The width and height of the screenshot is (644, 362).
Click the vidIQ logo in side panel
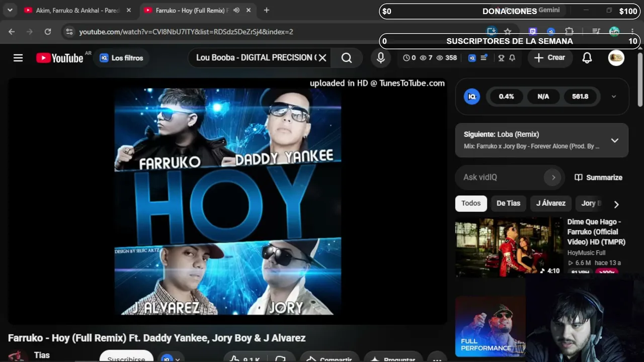coord(471,97)
